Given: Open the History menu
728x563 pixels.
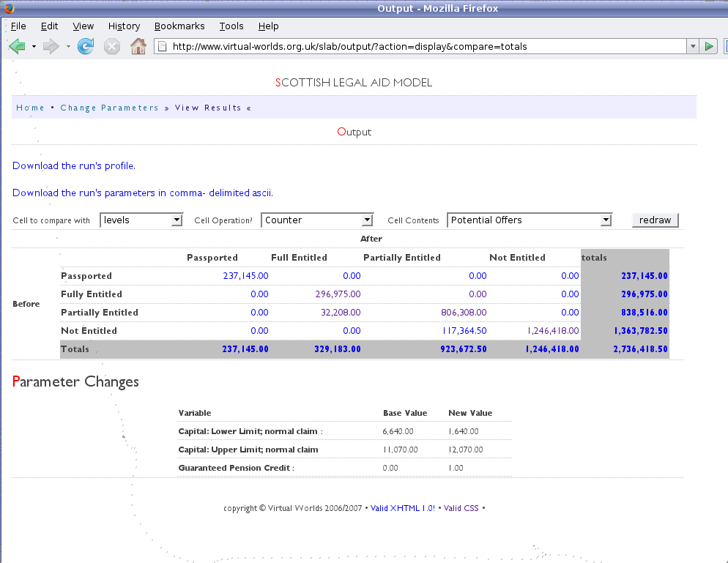Looking at the screenshot, I should coord(124,26).
